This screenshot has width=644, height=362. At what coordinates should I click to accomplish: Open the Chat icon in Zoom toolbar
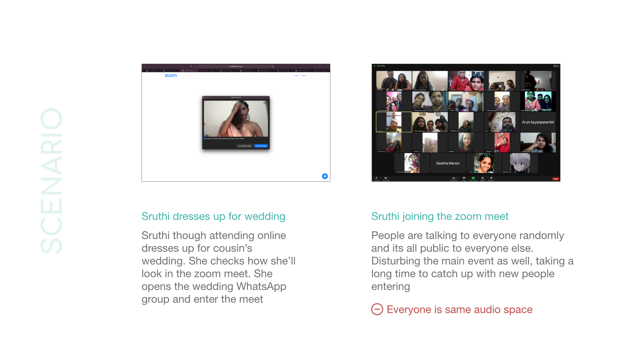tap(464, 178)
